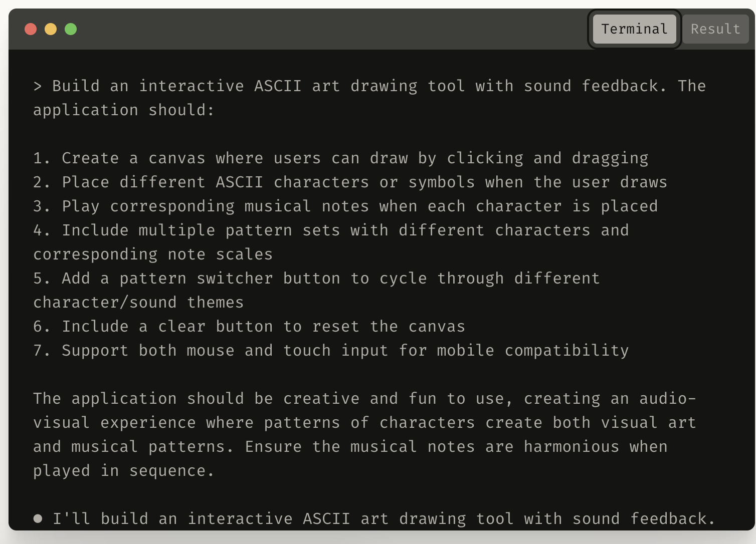
Task: Click the line '7. Support both mouse and touch'
Action: 331,351
